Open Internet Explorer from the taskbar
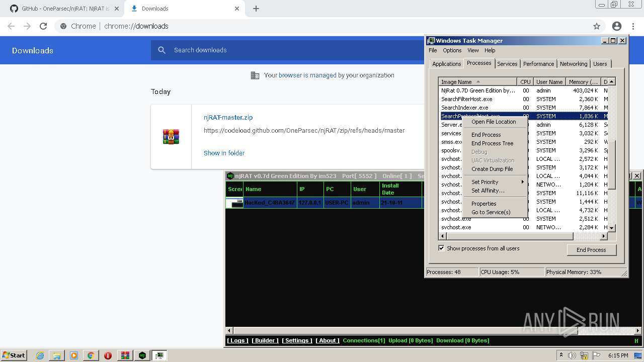Screen dimensions: 644x362 point(40,355)
